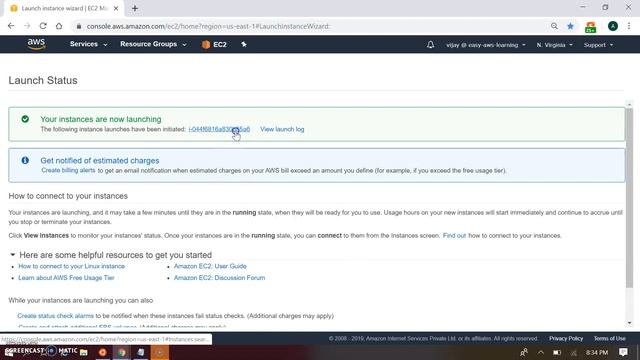
Task: Click the Launch Status heading
Action: click(43, 80)
